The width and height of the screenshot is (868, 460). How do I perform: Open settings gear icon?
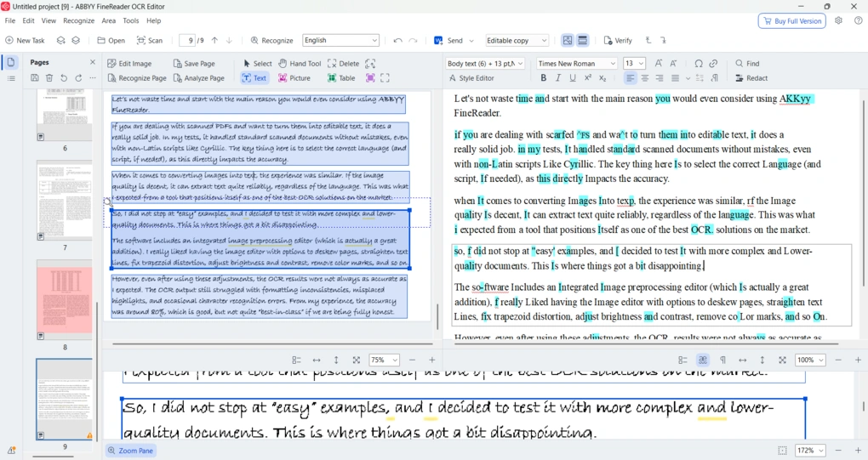pos(839,20)
